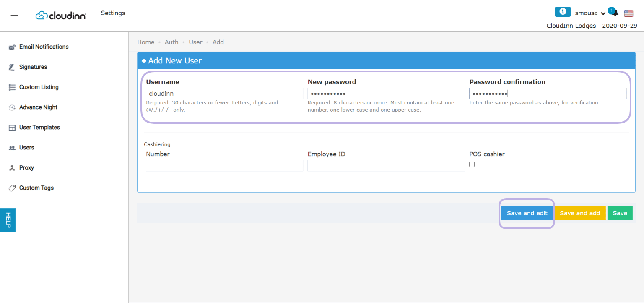
Task: Click the CloudInn logo
Action: 61,16
